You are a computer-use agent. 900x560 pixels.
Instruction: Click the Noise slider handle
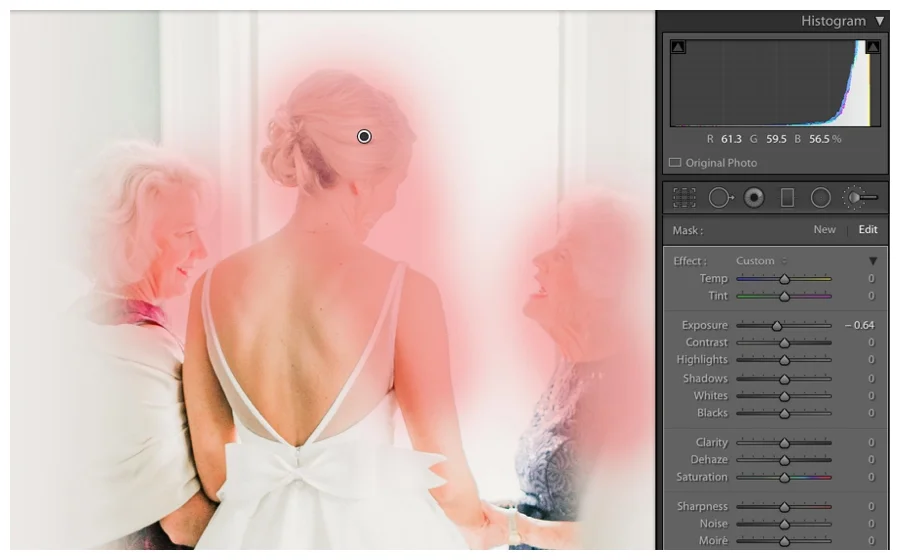pos(784,524)
